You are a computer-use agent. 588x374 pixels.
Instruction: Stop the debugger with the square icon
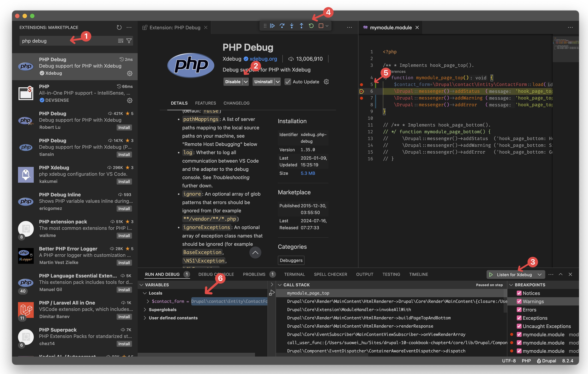[x=321, y=26]
